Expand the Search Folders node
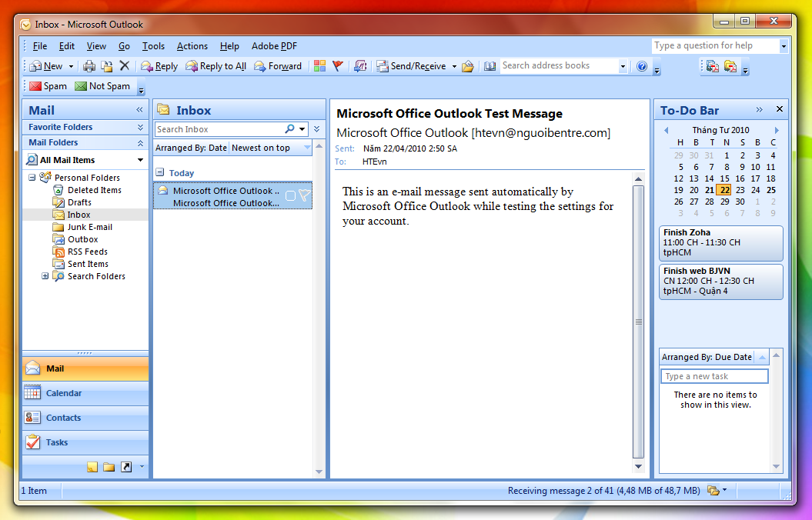The height and width of the screenshot is (520, 812). tap(45, 276)
